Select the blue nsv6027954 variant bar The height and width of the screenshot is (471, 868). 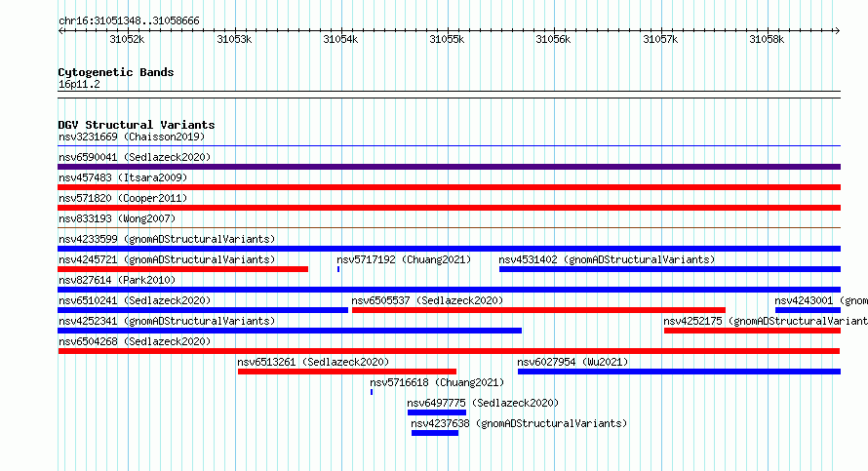[x=679, y=372]
